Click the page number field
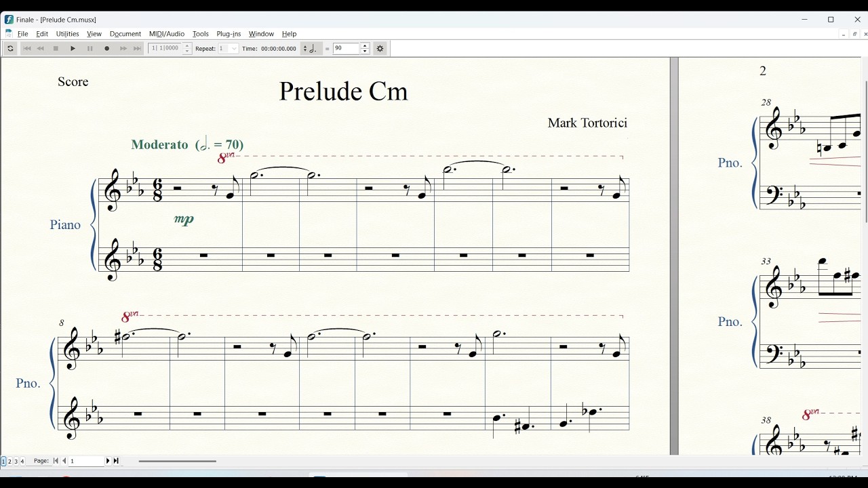The image size is (868, 488). pyautogui.click(x=86, y=461)
